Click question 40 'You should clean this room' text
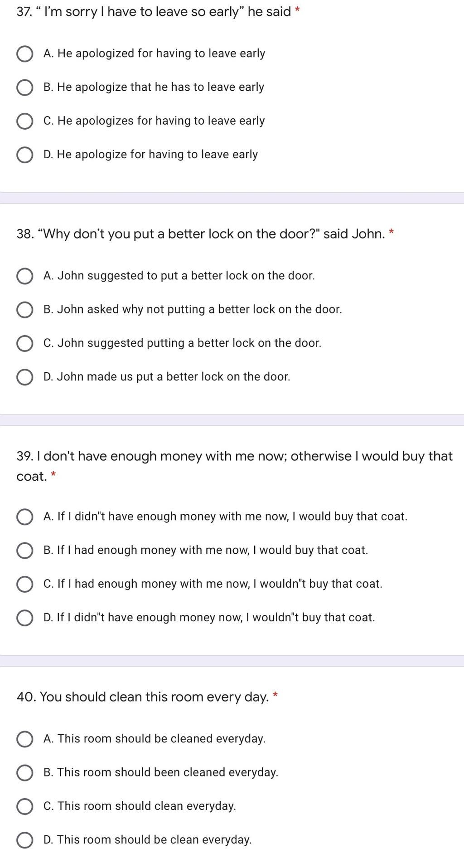Viewport: 464px width, 868px height. (x=143, y=697)
